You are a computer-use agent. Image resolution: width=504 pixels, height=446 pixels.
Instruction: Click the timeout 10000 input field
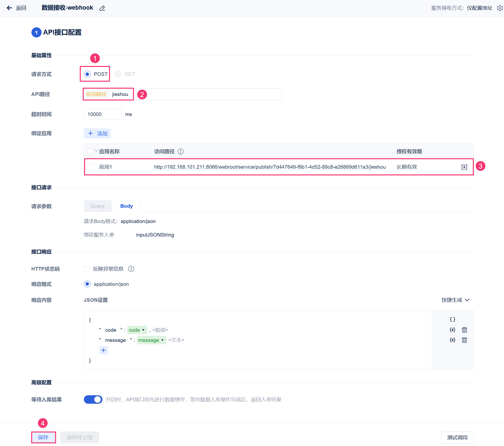(103, 114)
